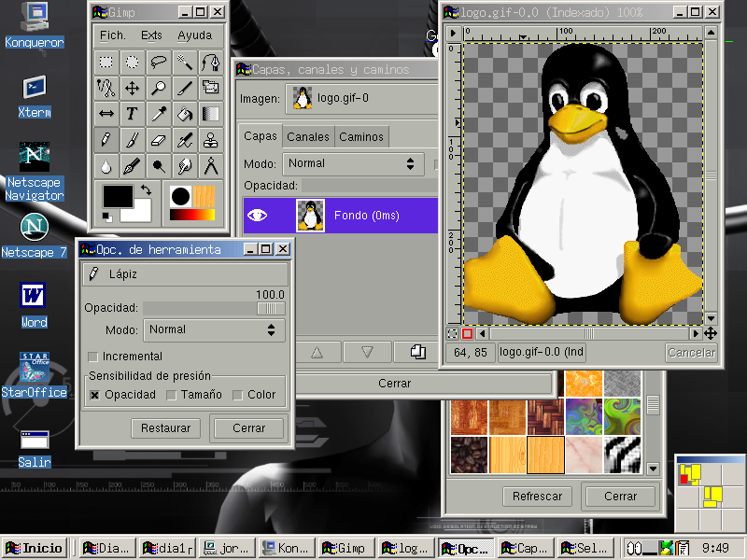This screenshot has height=560, width=747.
Task: Select the Bucket Fill tool
Action: pyautogui.click(x=184, y=114)
